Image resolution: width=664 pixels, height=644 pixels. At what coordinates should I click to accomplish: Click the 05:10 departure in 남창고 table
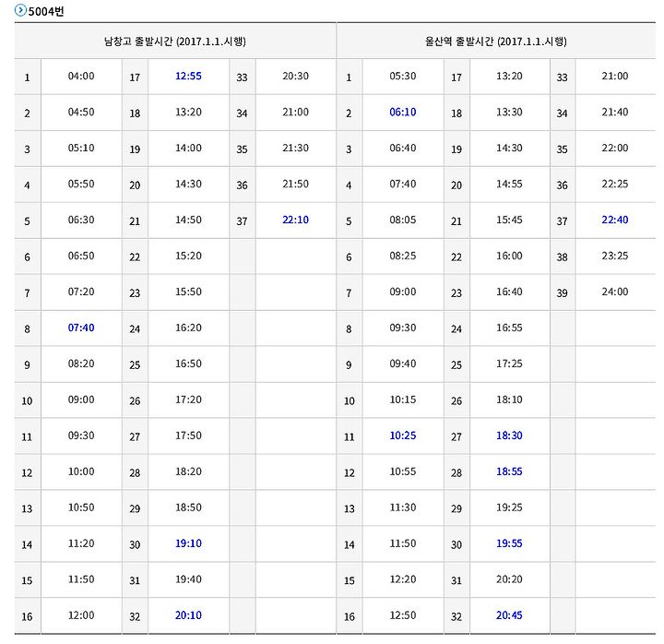pos(81,149)
